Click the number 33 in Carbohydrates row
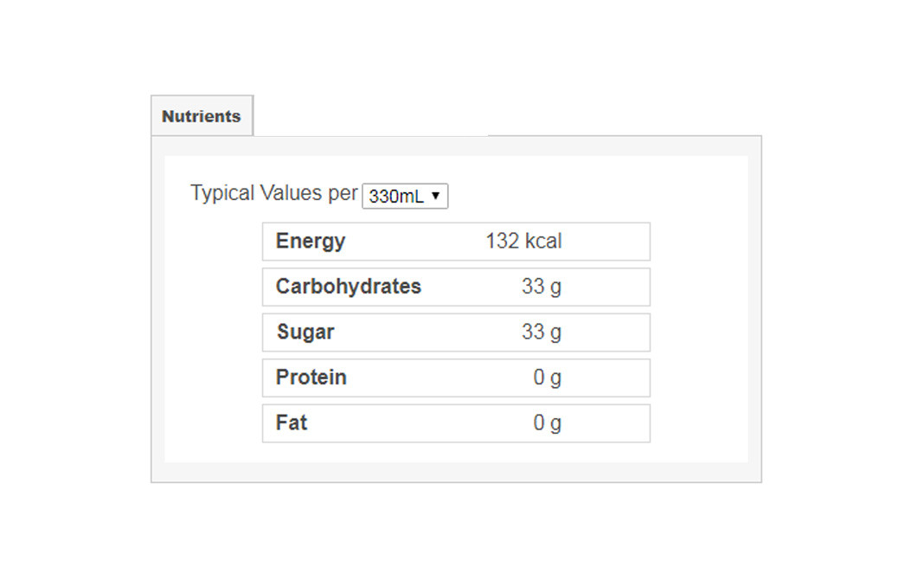The image size is (924, 581). point(532,287)
